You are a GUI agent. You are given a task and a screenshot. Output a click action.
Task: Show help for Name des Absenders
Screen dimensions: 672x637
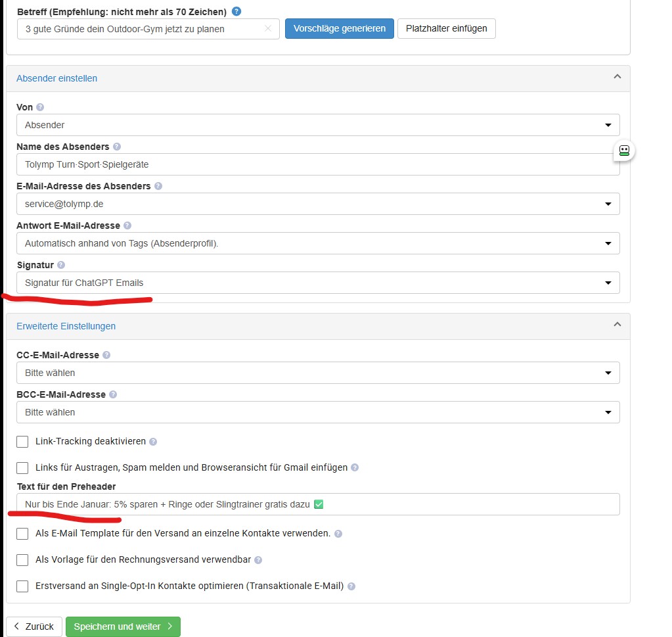tap(116, 147)
